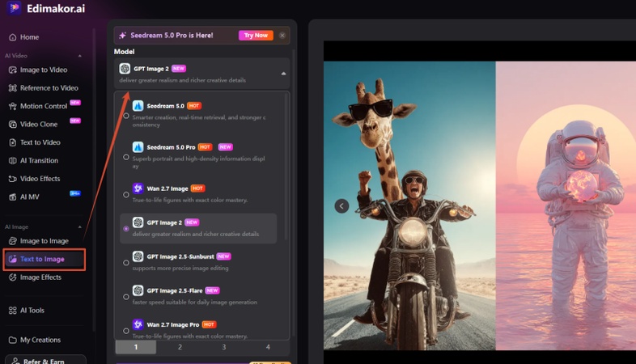
Task: Collapse the Model dropdown with its arrow
Action: (x=283, y=74)
